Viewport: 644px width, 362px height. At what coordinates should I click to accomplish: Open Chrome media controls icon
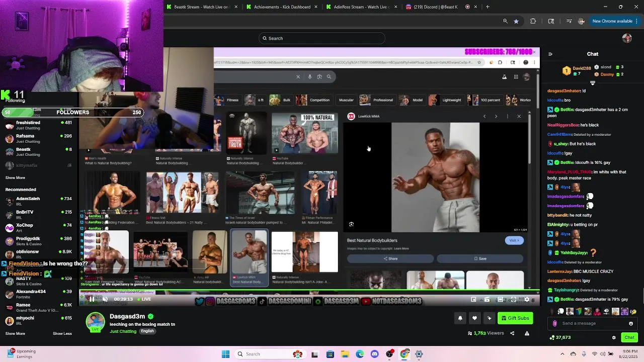(x=569, y=21)
